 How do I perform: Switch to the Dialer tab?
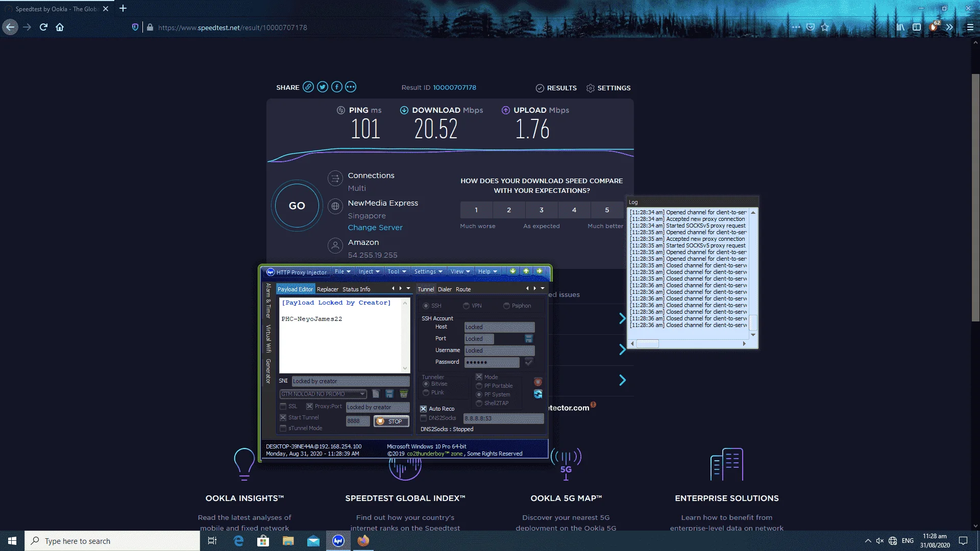point(445,289)
